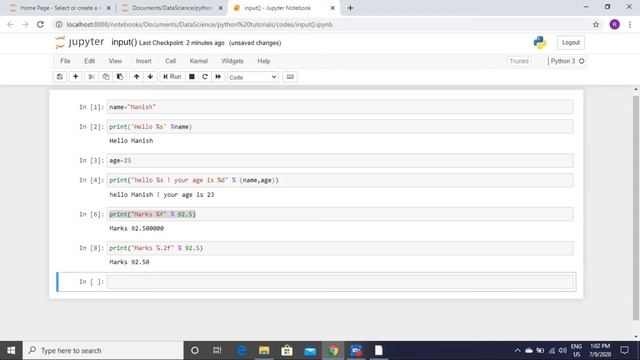Go forward in browser history

[x=25, y=24]
